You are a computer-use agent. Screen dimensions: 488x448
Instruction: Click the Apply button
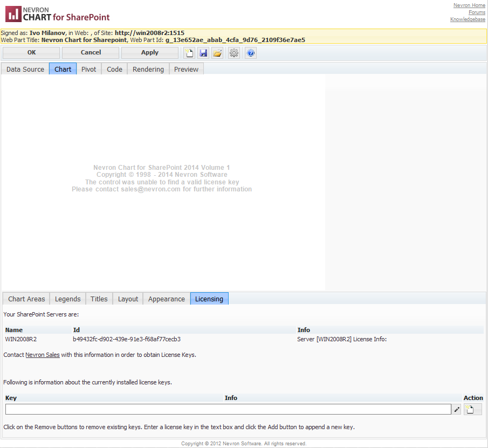click(x=149, y=52)
